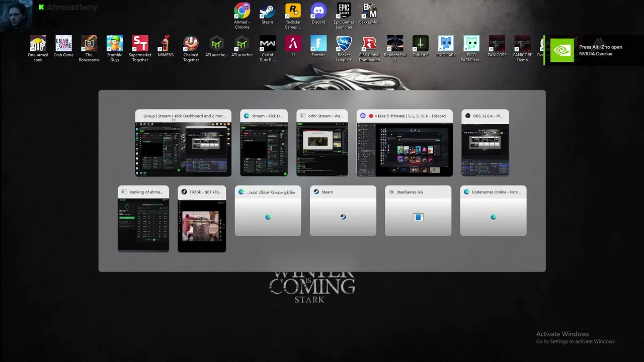Select the Call of Duty shortcut
The height and width of the screenshot is (362, 644).
(268, 49)
